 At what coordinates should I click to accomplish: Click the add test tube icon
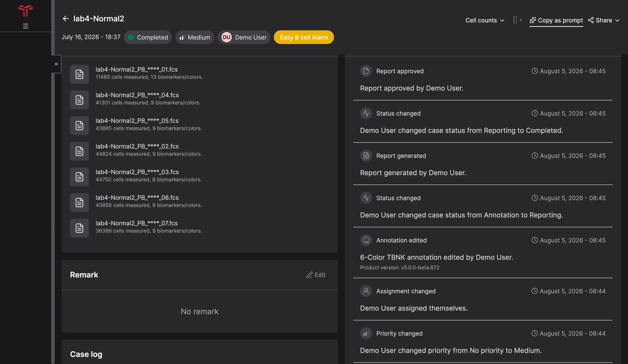pyautogui.click(x=517, y=20)
